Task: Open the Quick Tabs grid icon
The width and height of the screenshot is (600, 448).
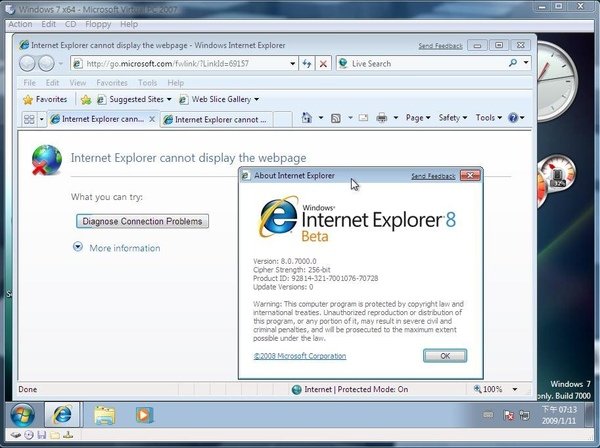Action: point(29,119)
